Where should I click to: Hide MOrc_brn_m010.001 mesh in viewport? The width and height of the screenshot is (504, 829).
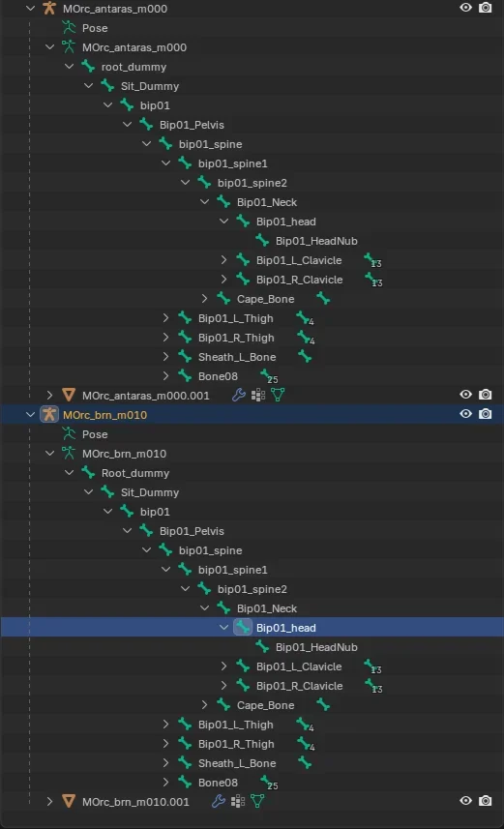465,800
